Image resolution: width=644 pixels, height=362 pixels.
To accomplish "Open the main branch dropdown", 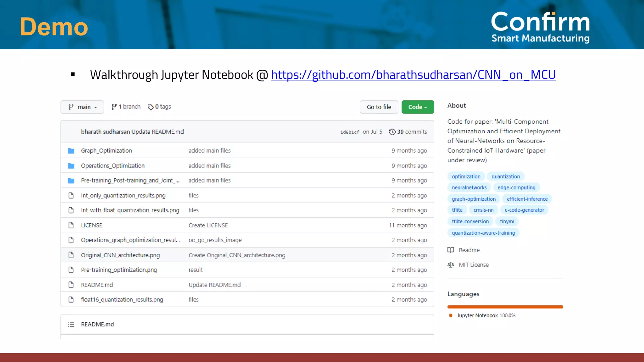I will pos(82,107).
